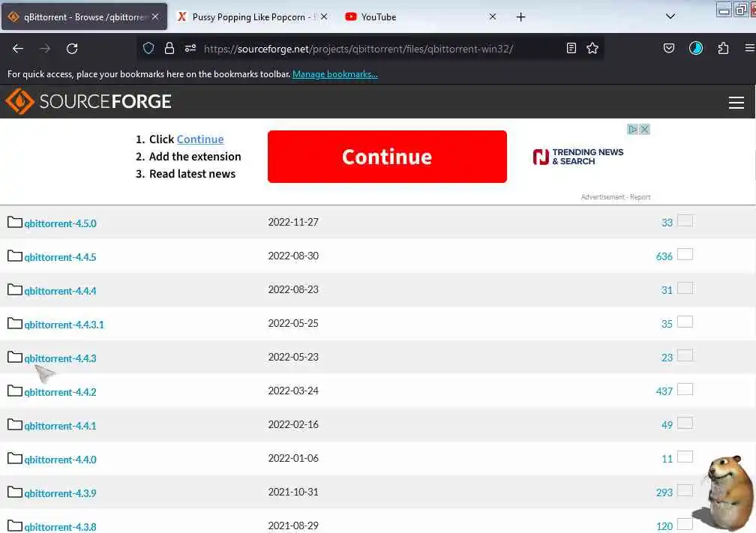Open a new tab with plus icon

(520, 16)
